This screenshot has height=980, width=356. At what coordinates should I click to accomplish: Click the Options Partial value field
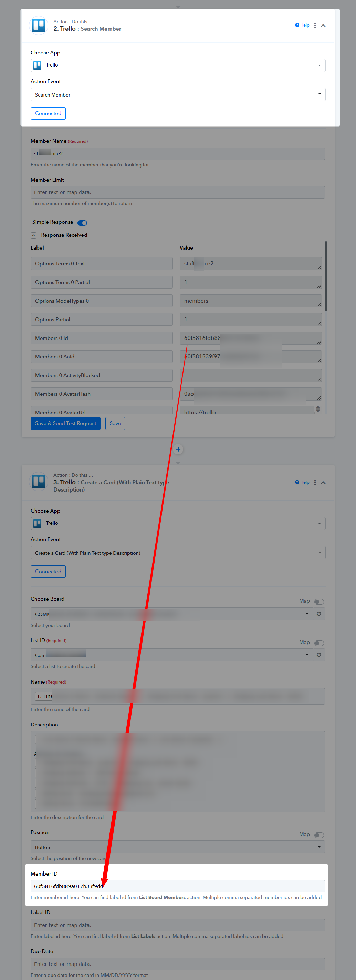click(x=251, y=319)
